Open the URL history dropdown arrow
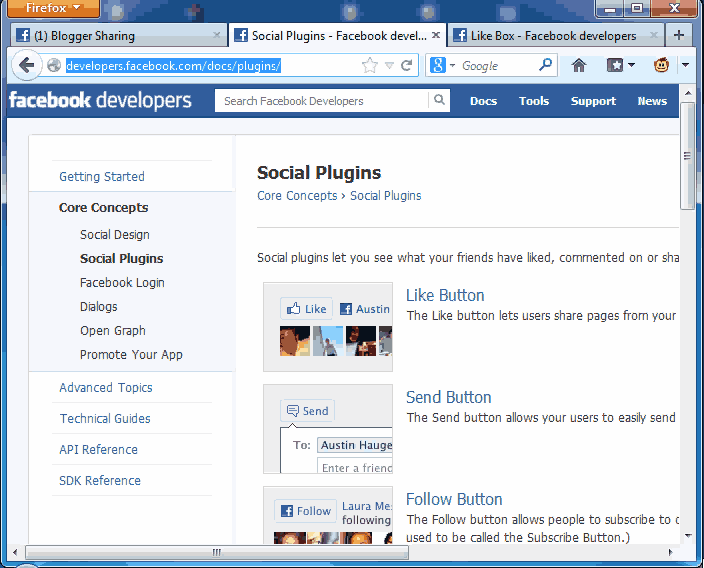704x568 pixels. click(x=389, y=66)
